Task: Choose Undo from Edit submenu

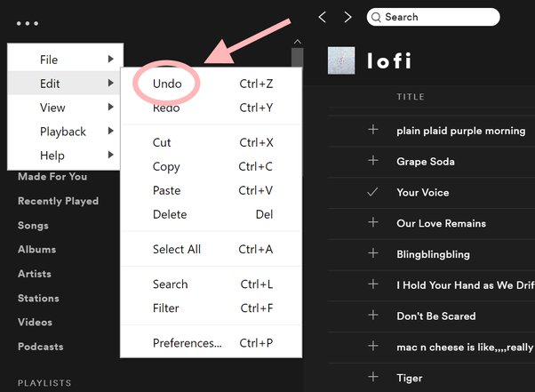Action: [x=212, y=84]
